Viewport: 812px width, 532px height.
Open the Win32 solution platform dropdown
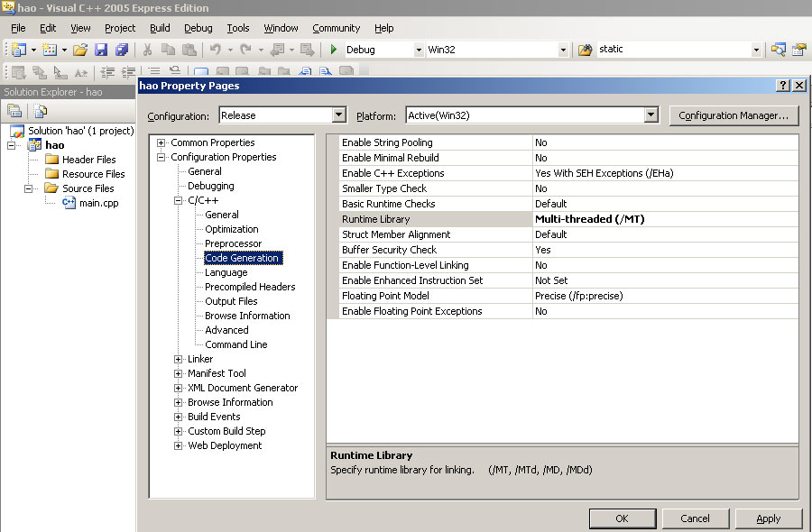563,50
